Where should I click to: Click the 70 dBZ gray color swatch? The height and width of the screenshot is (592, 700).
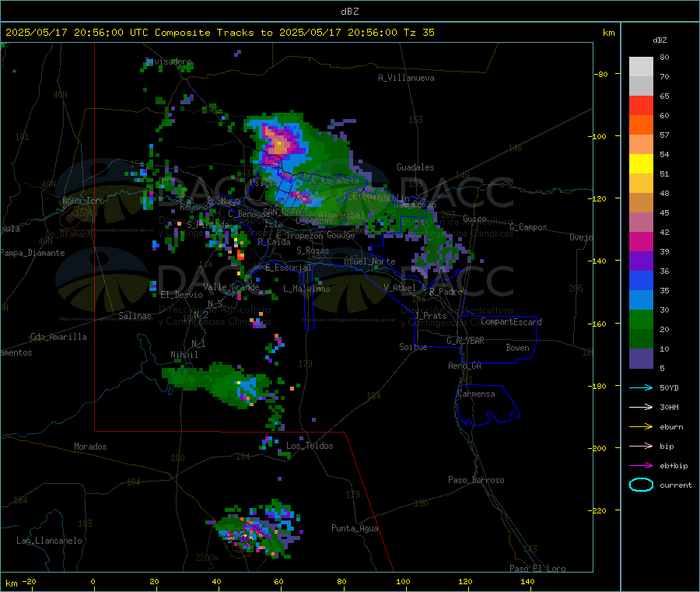[641, 86]
